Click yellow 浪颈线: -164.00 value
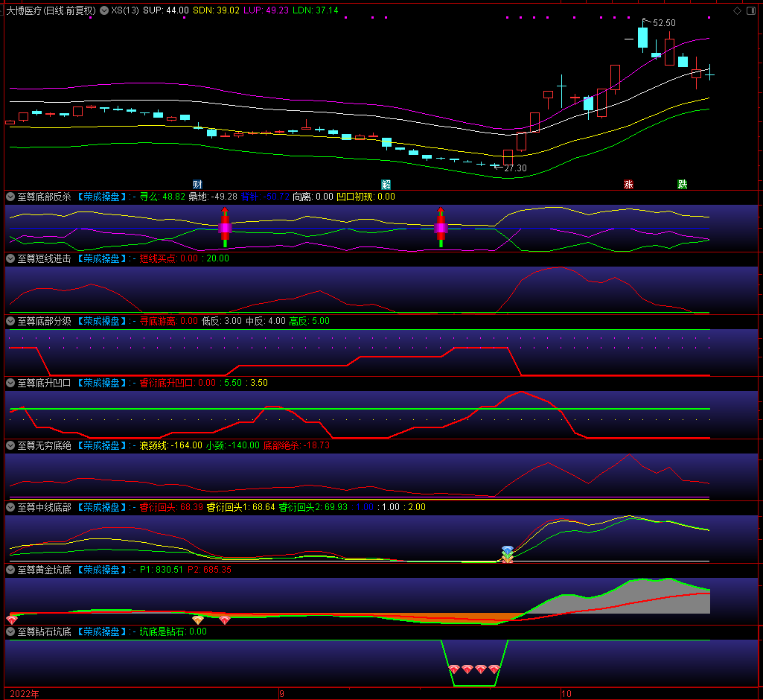Viewport: 763px width, 700px height. pyautogui.click(x=170, y=445)
